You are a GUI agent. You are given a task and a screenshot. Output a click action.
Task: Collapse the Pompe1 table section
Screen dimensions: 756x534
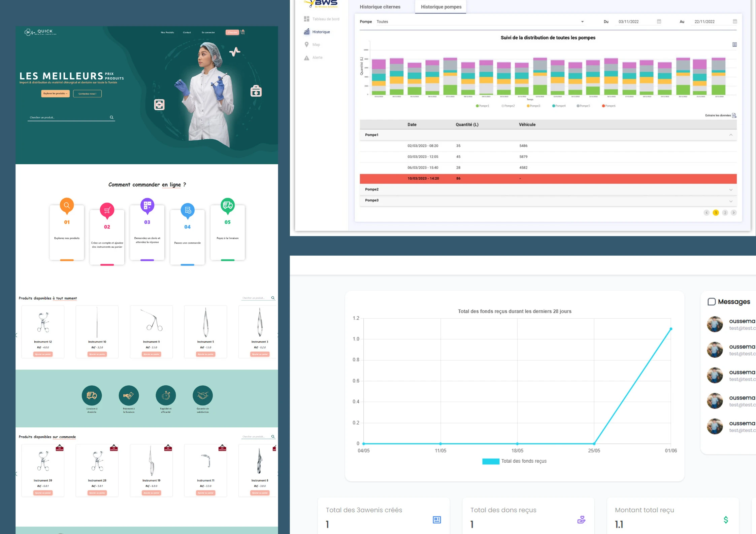[x=730, y=135]
